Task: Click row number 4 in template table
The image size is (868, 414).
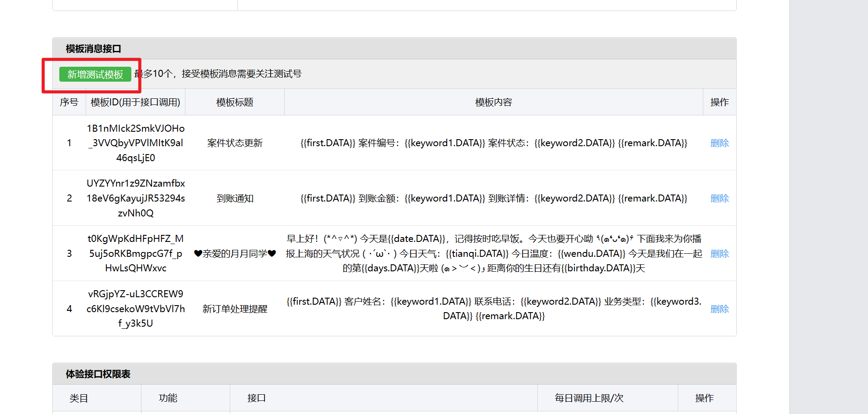Action: point(69,309)
